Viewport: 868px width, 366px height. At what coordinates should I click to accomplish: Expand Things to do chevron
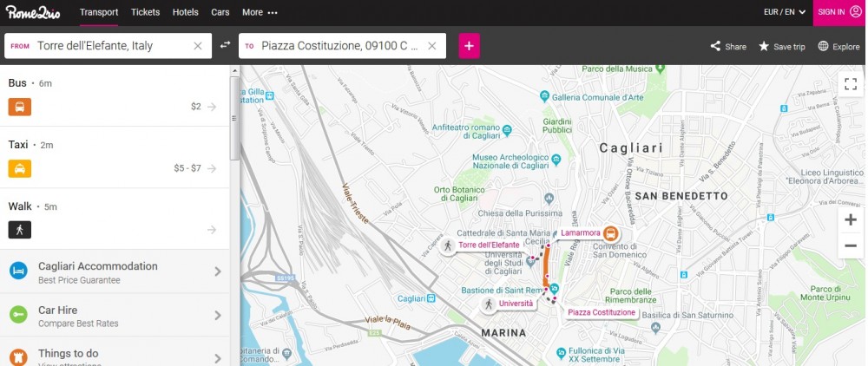coord(218,358)
